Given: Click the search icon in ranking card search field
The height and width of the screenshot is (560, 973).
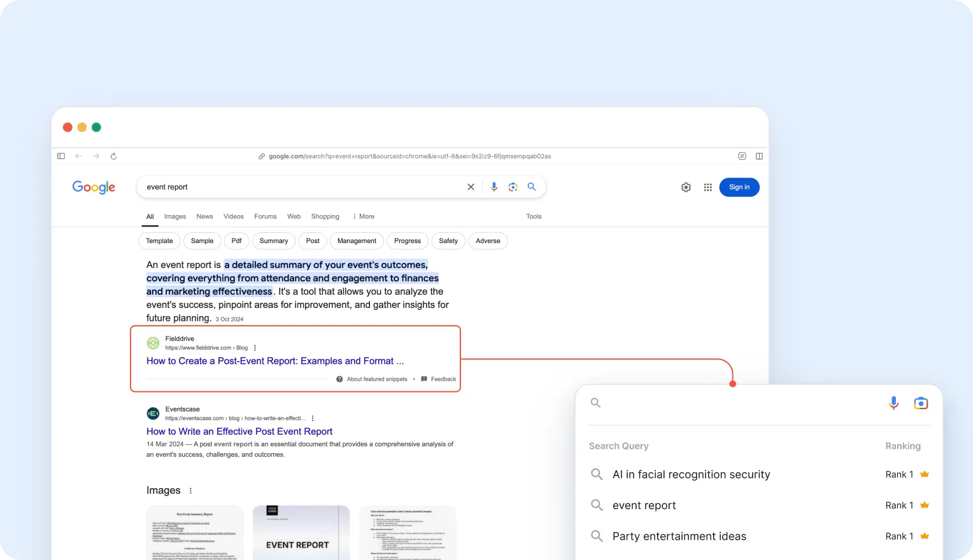Looking at the screenshot, I should click(x=595, y=403).
